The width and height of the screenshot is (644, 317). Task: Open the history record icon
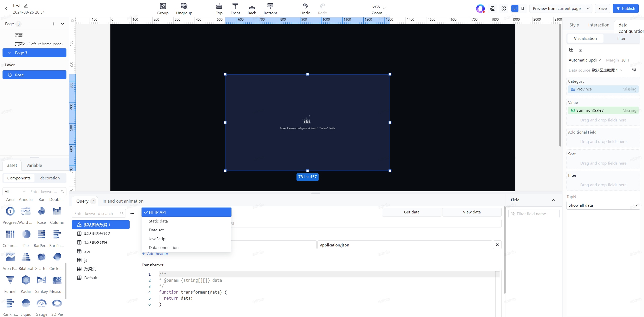point(492,9)
